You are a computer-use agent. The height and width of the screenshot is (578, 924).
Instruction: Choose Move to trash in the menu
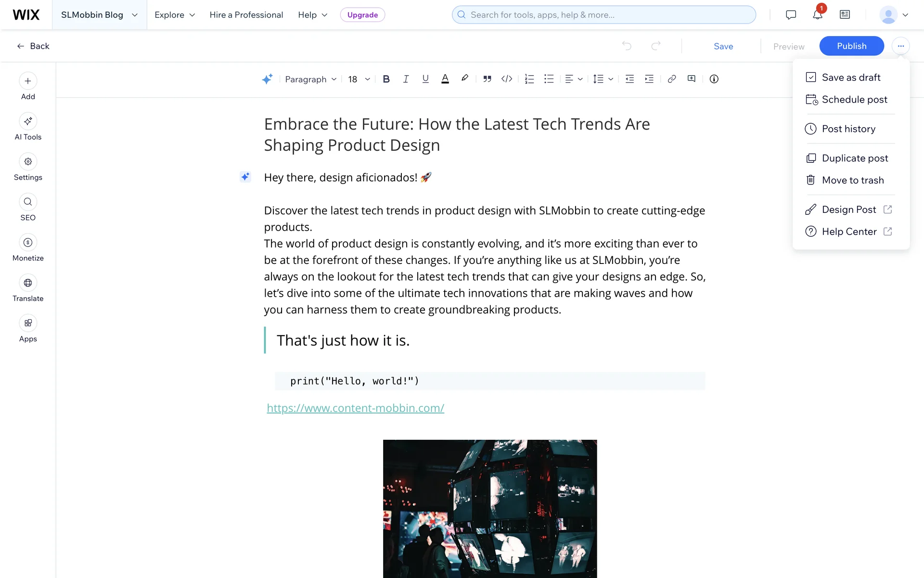[852, 180]
